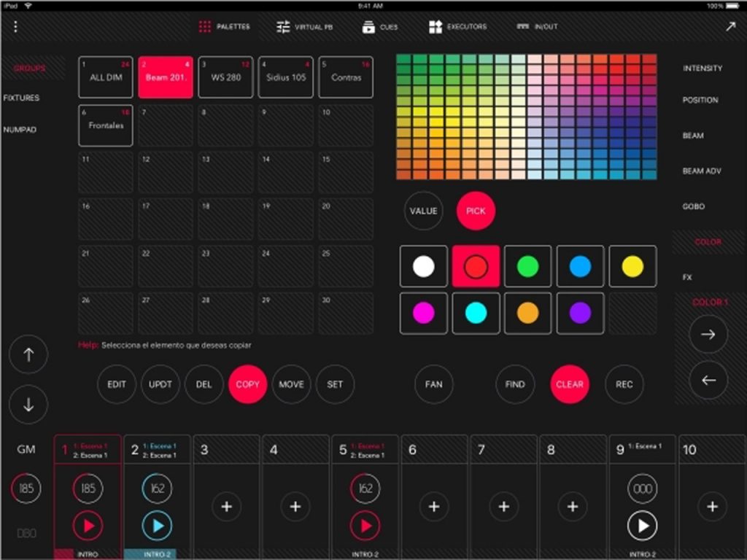Open the three-dot menu icon
Screen dimensions: 747x560
(15, 27)
